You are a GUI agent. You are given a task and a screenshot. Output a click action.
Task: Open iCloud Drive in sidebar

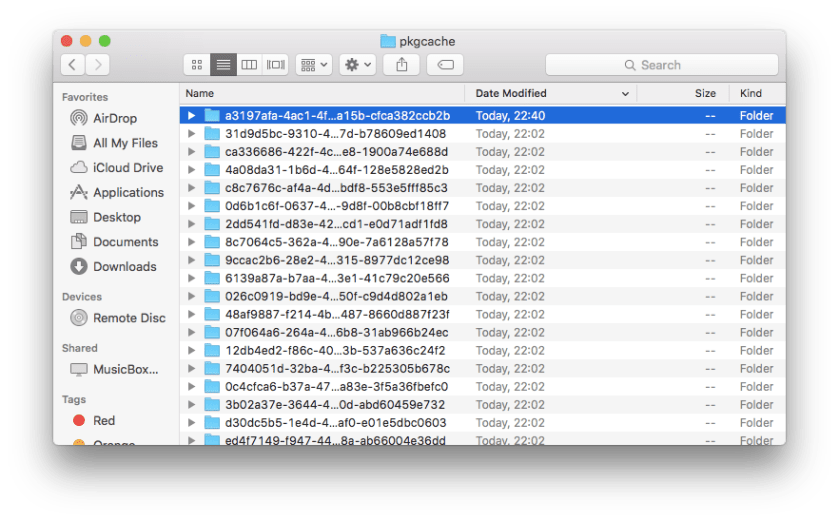[117, 167]
